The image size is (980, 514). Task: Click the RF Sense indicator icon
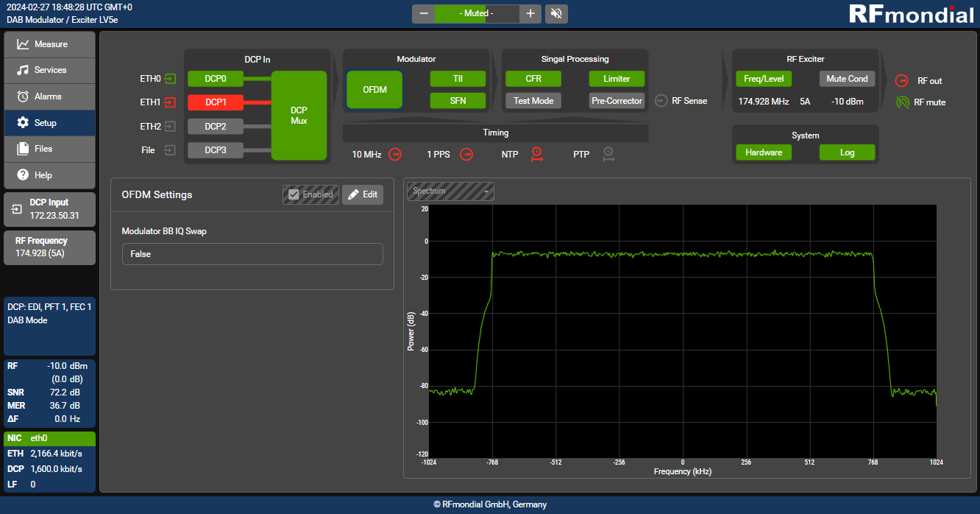[661, 101]
